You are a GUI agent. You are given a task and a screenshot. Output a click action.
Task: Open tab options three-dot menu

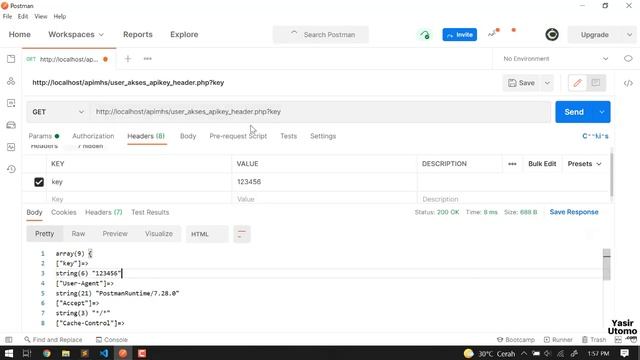pyautogui.click(x=147, y=59)
